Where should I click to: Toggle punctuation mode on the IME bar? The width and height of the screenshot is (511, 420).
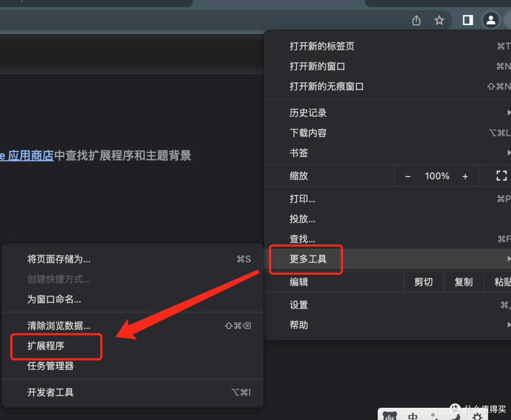click(x=433, y=416)
